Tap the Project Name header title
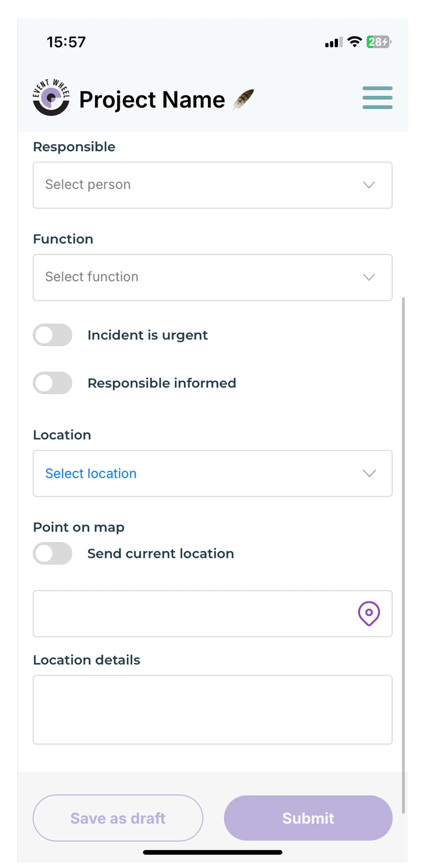Image resolution: width=425 pixels, height=868 pixels. coord(152,100)
